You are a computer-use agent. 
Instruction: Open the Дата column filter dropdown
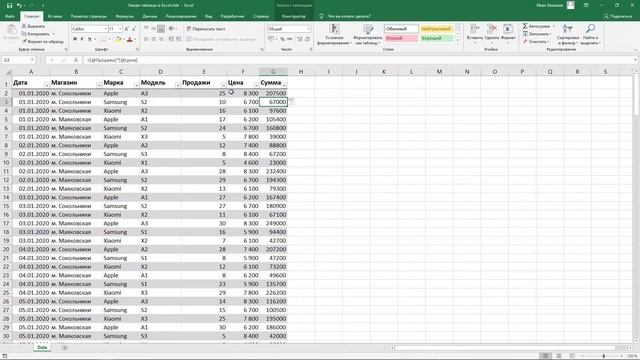point(47,85)
